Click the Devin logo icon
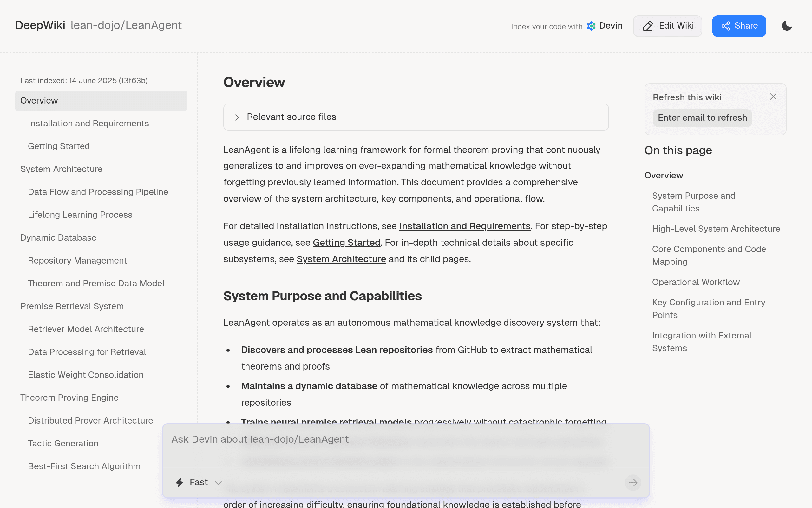812x508 pixels. point(591,26)
